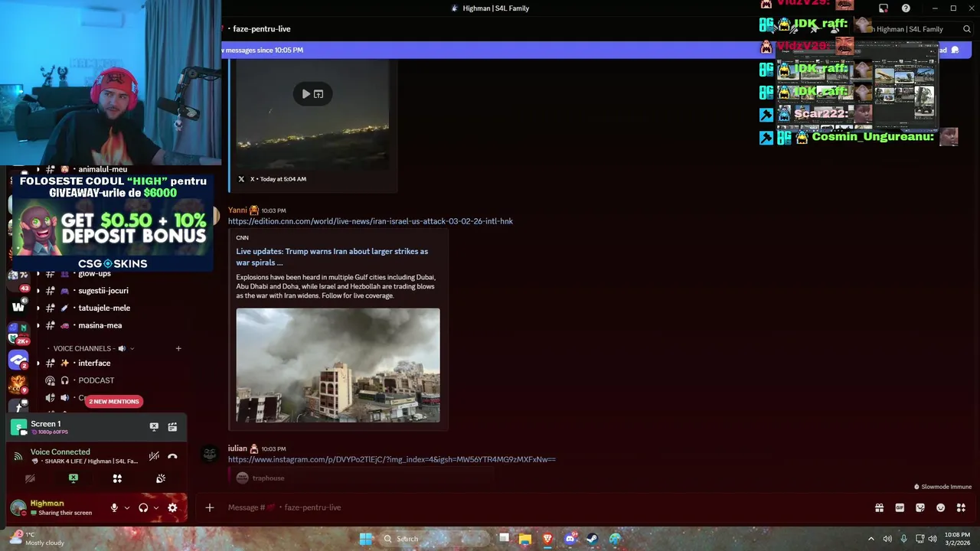
Task: Open CNN link posted by Yanni
Action: pos(370,221)
